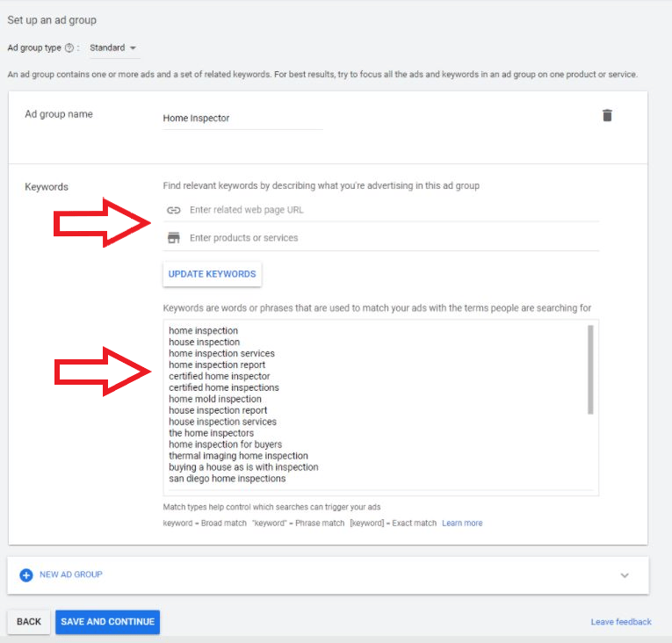Place cursor on 'home mold inspection' keyword line
Viewport: 672px width, 643px height.
coord(215,399)
